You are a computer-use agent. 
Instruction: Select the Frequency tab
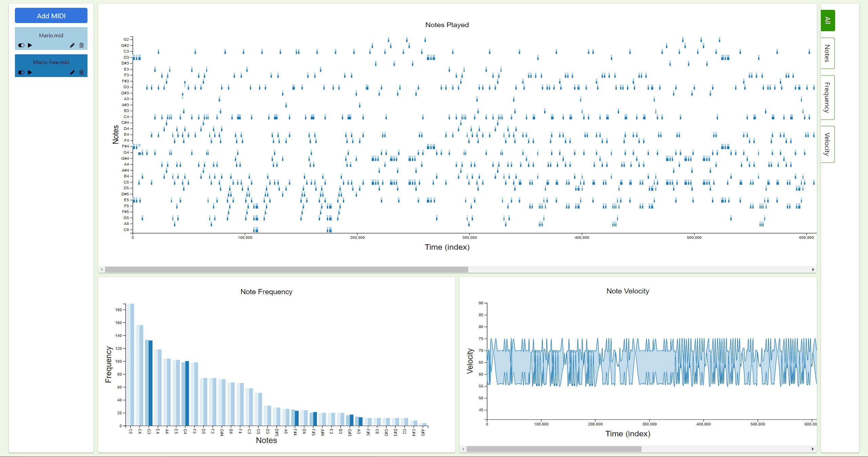click(x=828, y=97)
